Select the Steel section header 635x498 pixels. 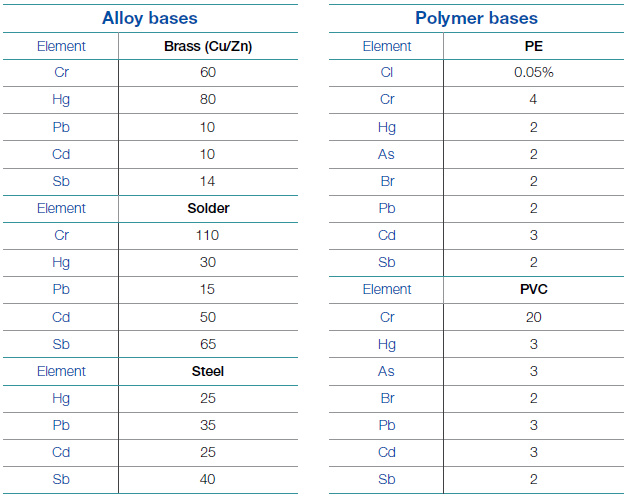pos(207,371)
